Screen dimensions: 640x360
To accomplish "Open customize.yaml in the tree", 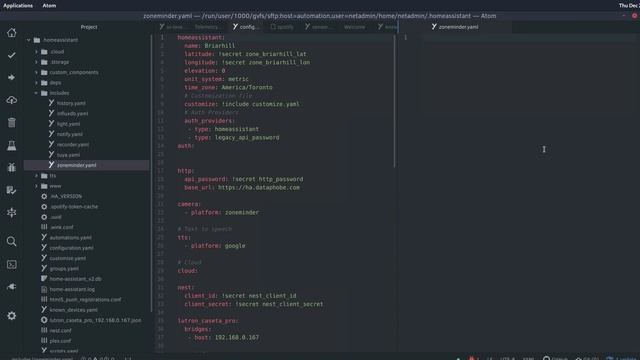I will click(68, 258).
